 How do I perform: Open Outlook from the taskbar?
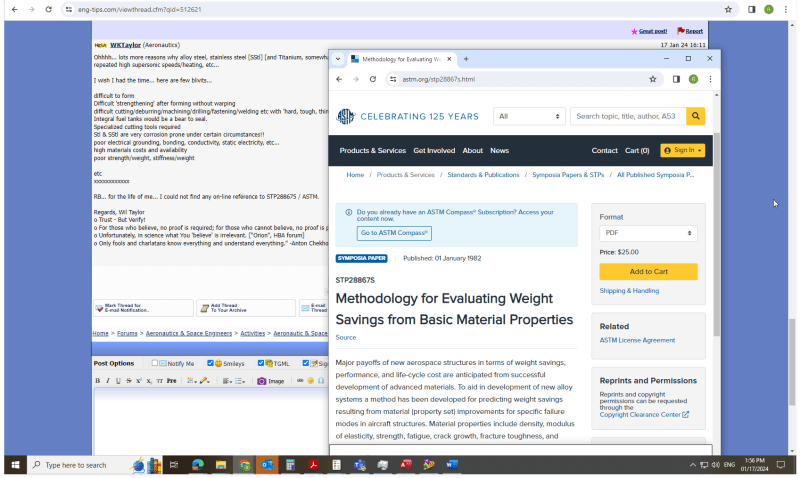[267, 465]
